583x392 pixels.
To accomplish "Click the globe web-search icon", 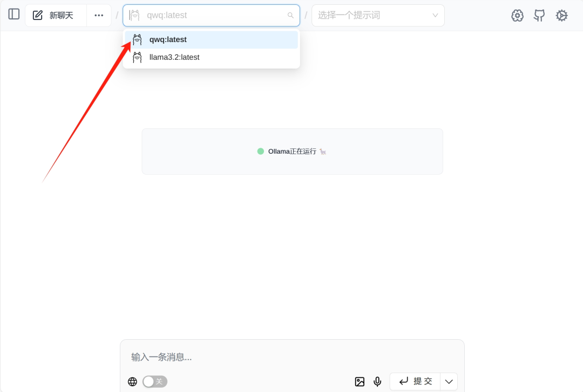I will click(x=132, y=381).
